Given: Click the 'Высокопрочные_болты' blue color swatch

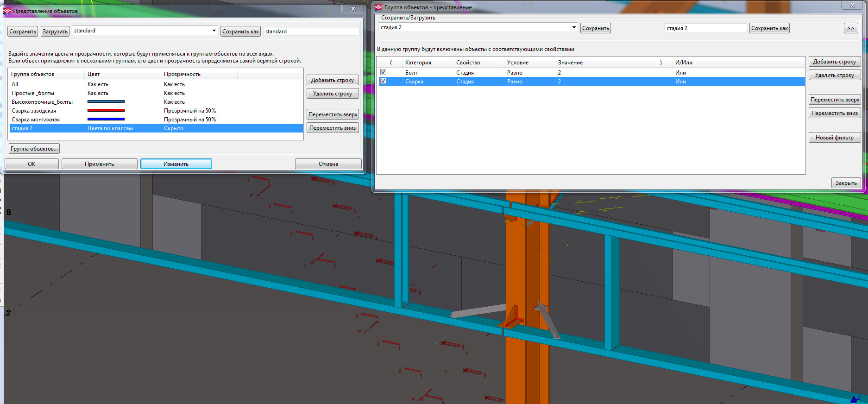Looking at the screenshot, I should (106, 102).
